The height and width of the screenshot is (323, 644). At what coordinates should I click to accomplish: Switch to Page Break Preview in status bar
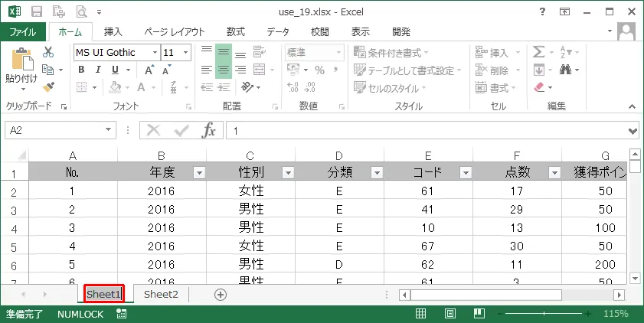tap(479, 314)
